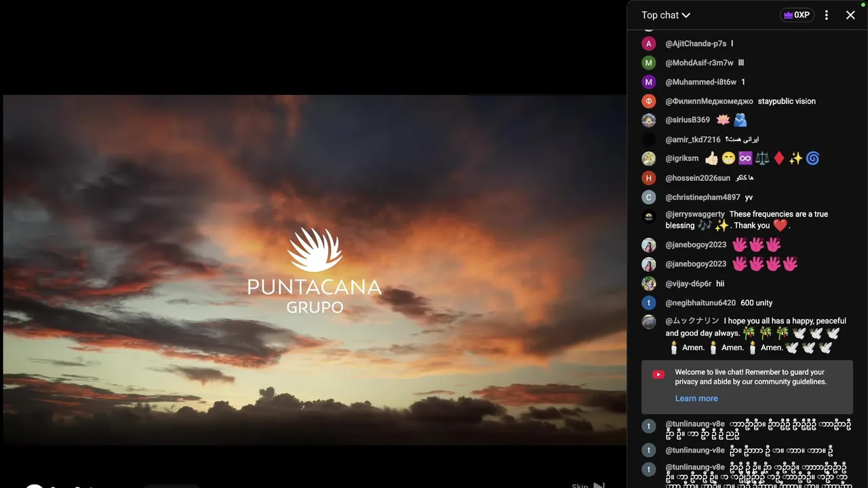
Task: Click the red heart emoji after 'Thank you'
Action: pyautogui.click(x=780, y=226)
